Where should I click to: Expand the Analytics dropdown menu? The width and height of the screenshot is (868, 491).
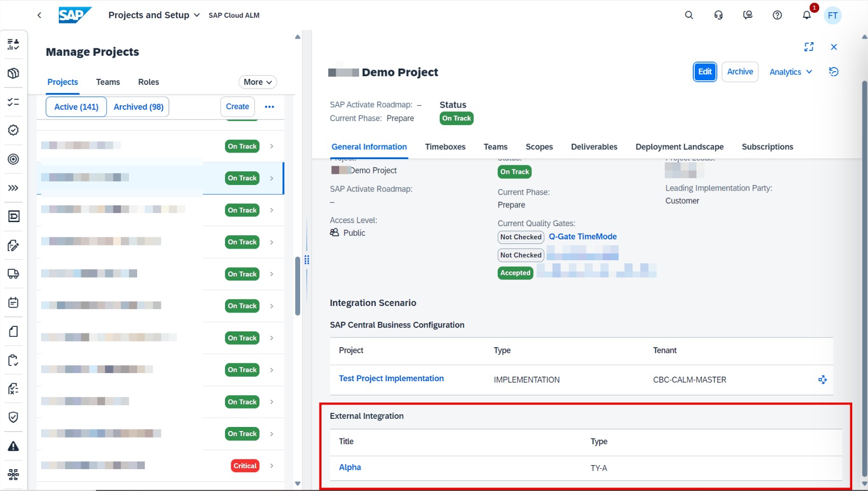(790, 72)
